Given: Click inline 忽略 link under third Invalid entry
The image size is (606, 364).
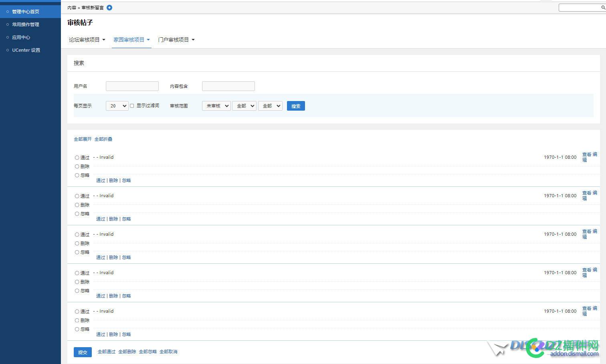Looking at the screenshot, I should (126, 257).
